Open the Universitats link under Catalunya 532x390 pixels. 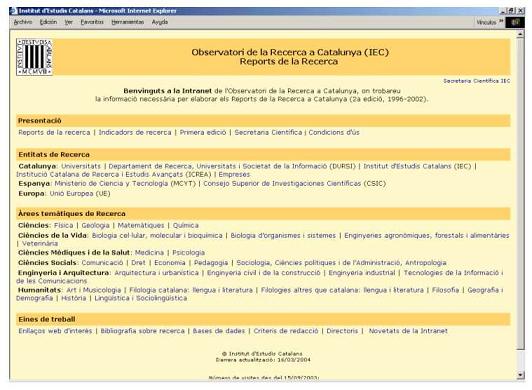(x=81, y=166)
